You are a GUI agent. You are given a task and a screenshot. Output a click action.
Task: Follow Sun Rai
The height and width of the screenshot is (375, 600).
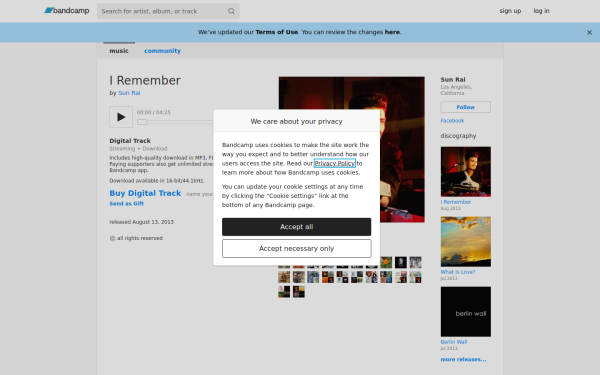(466, 107)
